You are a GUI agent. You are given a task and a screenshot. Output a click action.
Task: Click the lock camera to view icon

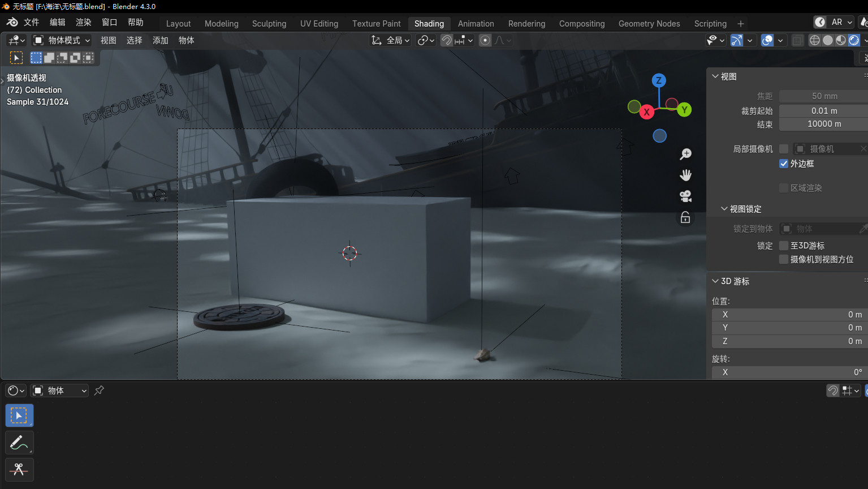(x=685, y=218)
